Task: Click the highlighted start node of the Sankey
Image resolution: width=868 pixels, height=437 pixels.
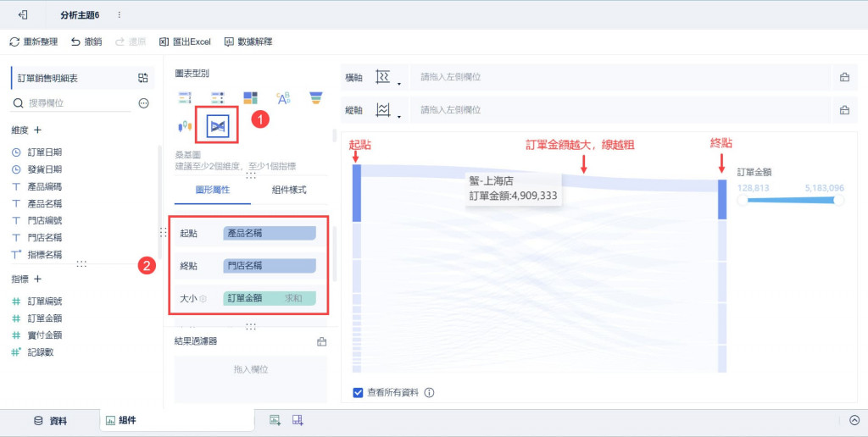Action: (357, 193)
